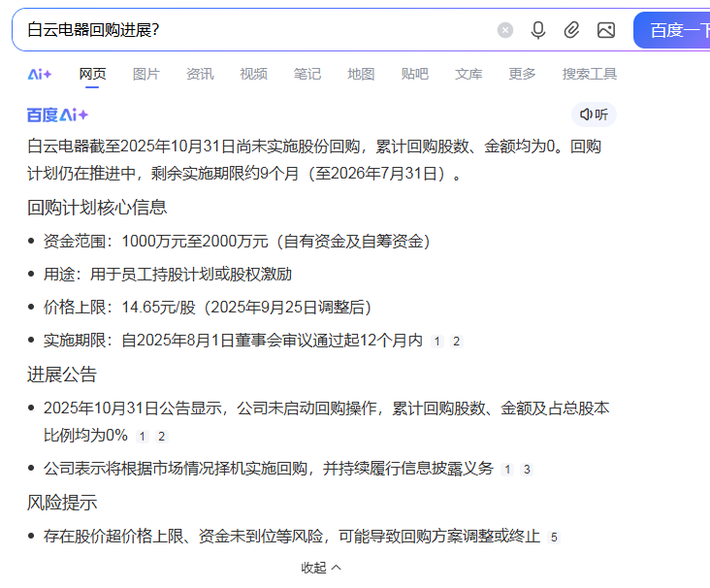Attach a file using the paperclip icon

click(x=571, y=30)
